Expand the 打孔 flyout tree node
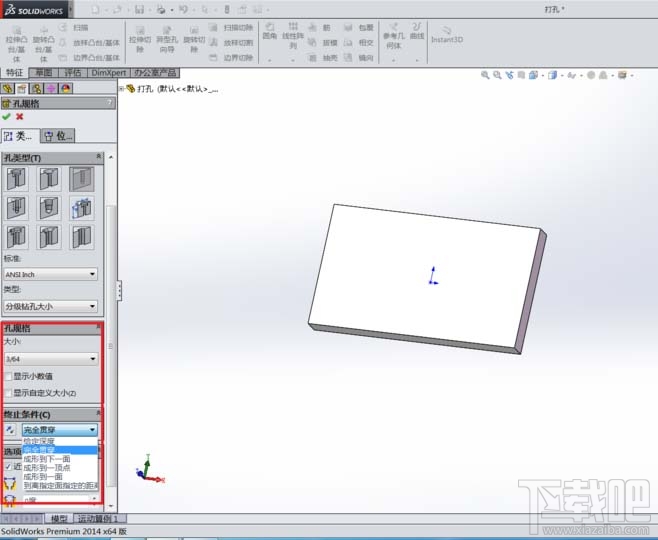This screenshot has width=658, height=540. (122, 89)
